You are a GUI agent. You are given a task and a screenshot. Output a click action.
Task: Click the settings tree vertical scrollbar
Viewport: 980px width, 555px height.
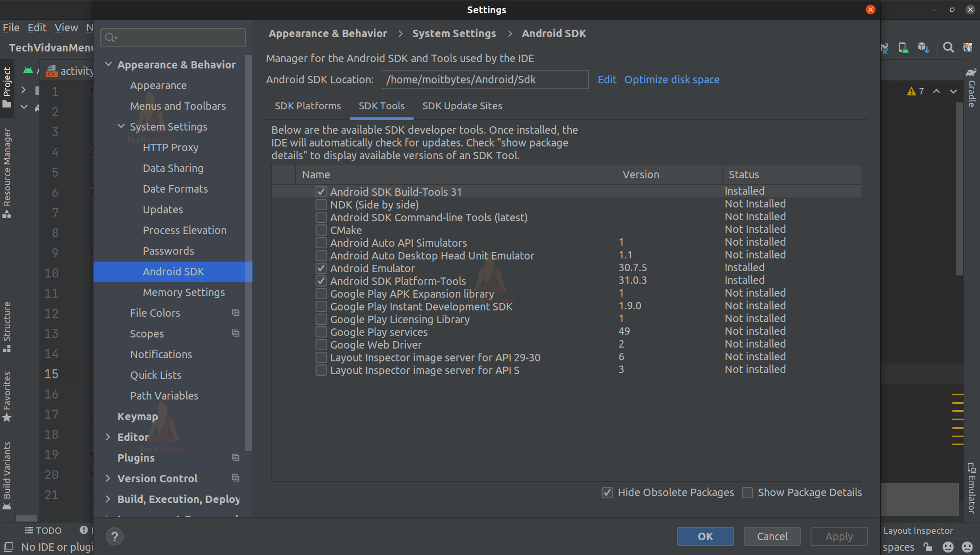pyautogui.click(x=248, y=252)
